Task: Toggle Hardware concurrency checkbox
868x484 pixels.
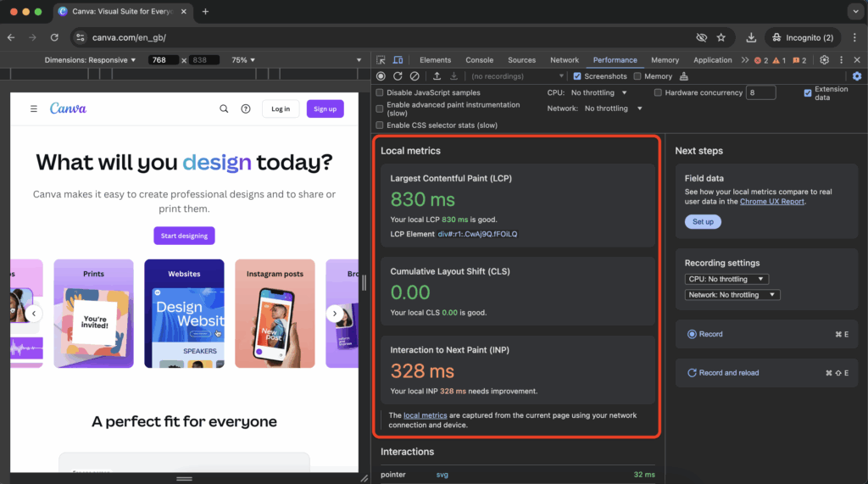Action: [658, 92]
